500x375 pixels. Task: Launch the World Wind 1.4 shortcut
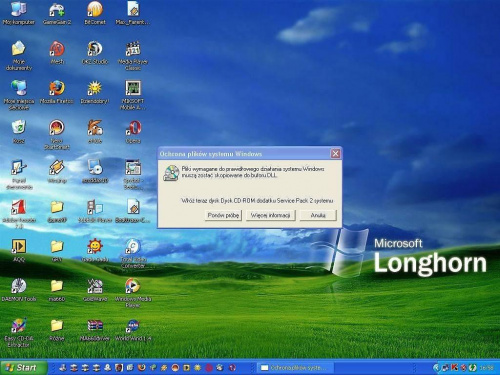pyautogui.click(x=133, y=330)
